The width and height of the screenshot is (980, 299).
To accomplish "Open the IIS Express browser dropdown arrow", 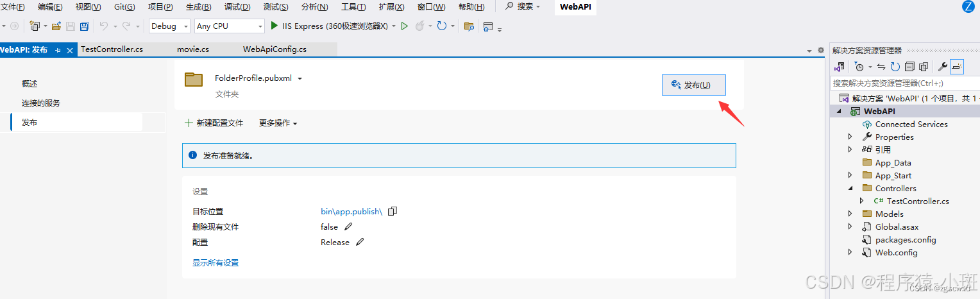I will pyautogui.click(x=394, y=26).
